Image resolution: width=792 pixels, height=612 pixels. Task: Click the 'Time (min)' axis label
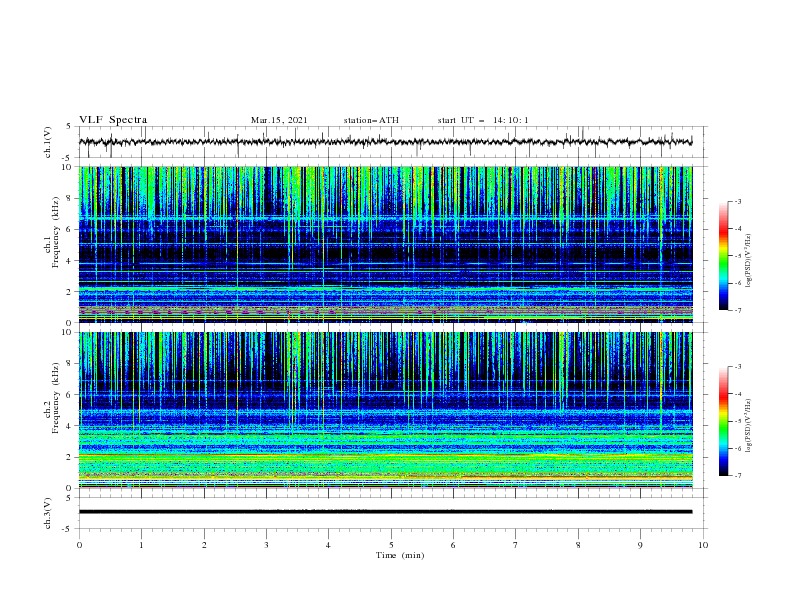click(x=400, y=555)
